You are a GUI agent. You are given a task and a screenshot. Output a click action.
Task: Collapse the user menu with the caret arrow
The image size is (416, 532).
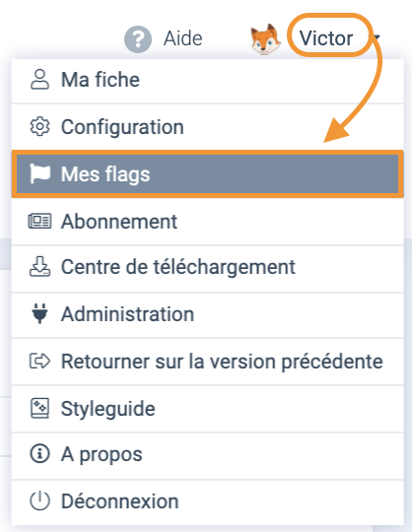tap(377, 36)
